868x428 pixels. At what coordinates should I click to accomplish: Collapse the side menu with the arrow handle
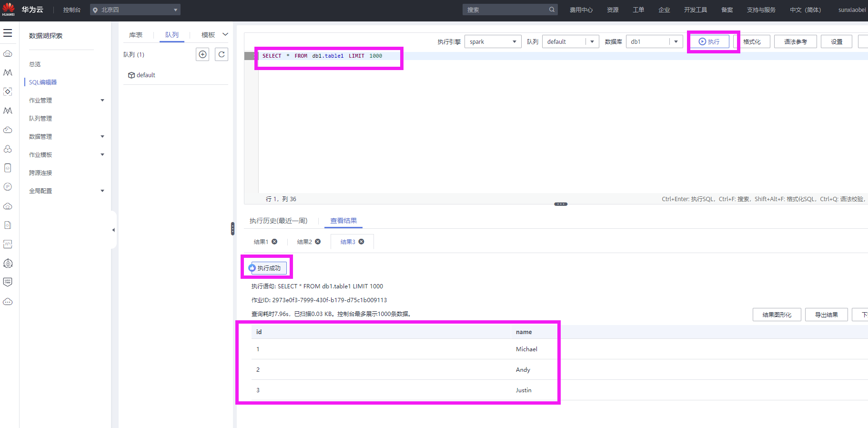click(x=113, y=230)
